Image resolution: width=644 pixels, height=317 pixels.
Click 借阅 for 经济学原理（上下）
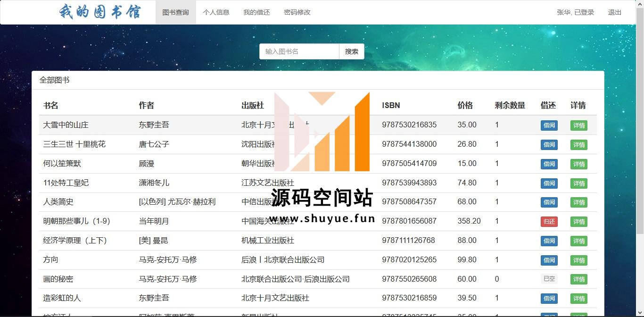click(549, 241)
